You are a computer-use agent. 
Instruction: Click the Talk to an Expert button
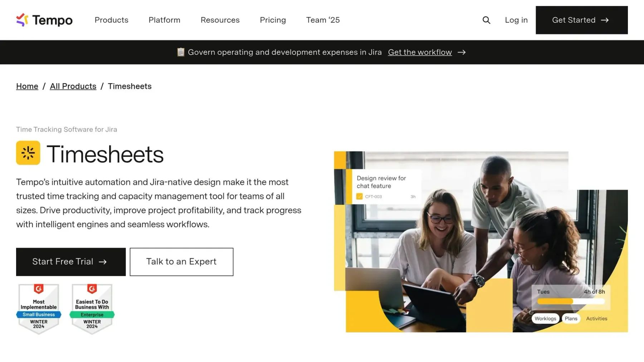click(181, 262)
